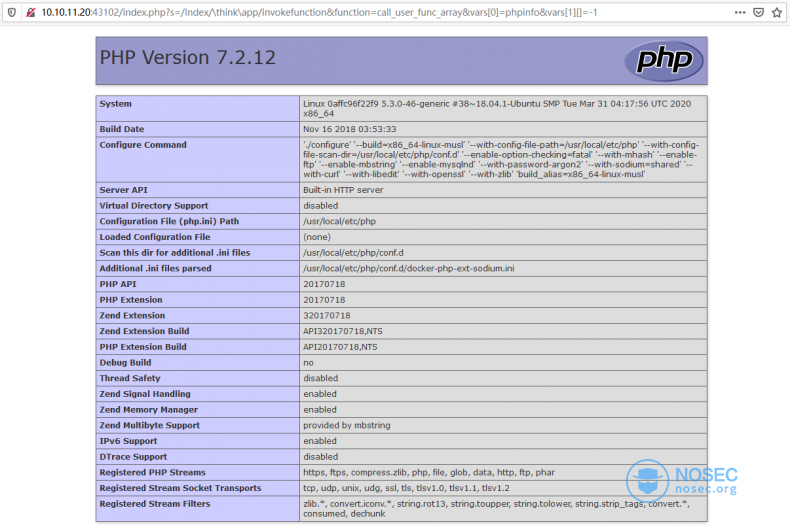
Task: Click the 'Zend Extension' row label
Action: click(x=132, y=315)
